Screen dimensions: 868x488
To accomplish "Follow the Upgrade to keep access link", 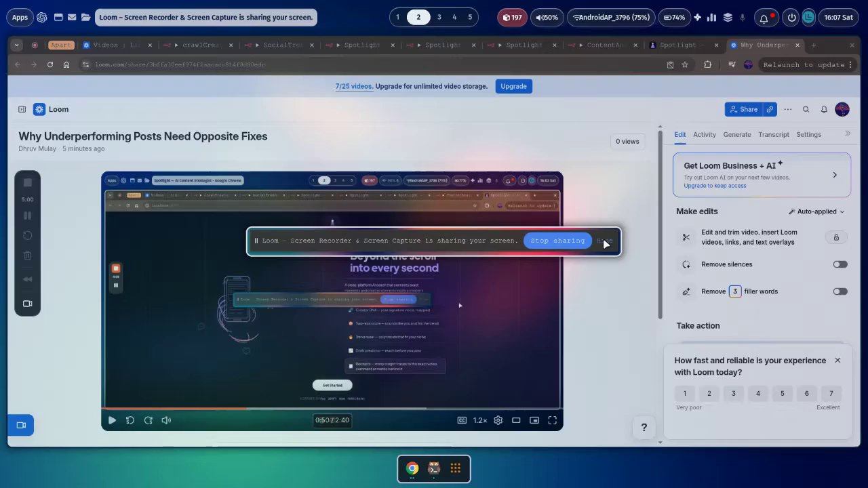I will pos(715,186).
